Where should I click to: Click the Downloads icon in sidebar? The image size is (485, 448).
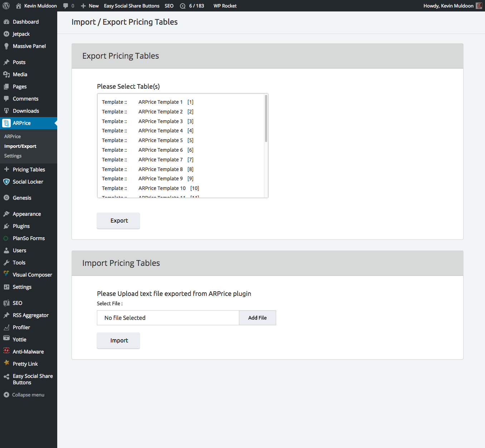[x=6, y=111]
